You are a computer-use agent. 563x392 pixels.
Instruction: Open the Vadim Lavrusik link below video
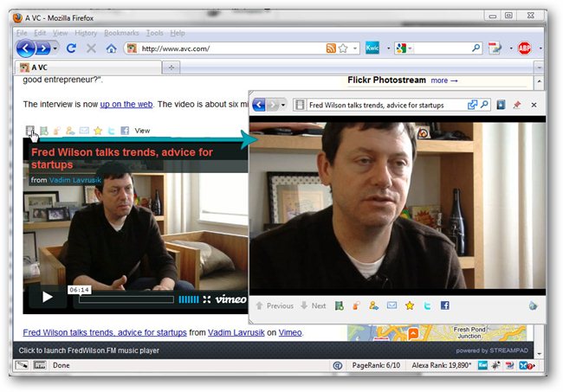236,332
